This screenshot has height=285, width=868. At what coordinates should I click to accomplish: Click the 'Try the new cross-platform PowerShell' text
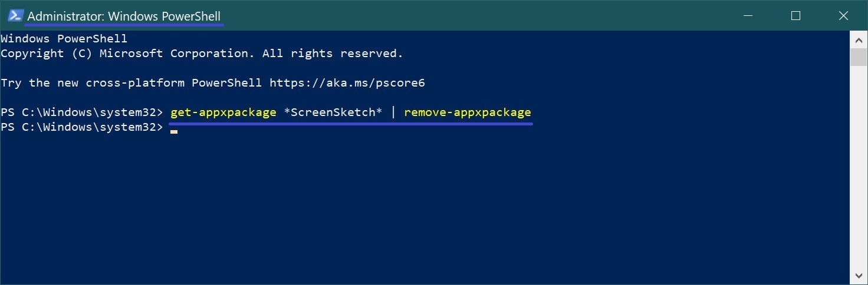[x=131, y=83]
